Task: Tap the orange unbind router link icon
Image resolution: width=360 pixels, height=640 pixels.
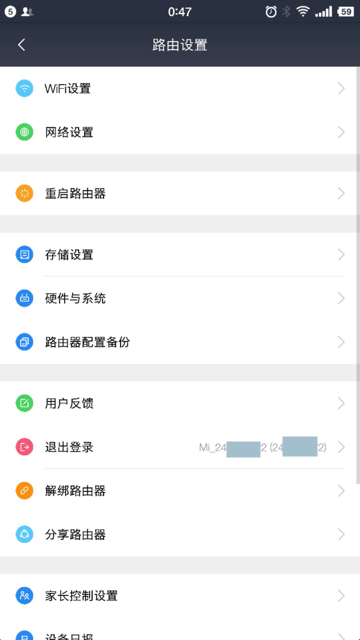Action: 24,491
